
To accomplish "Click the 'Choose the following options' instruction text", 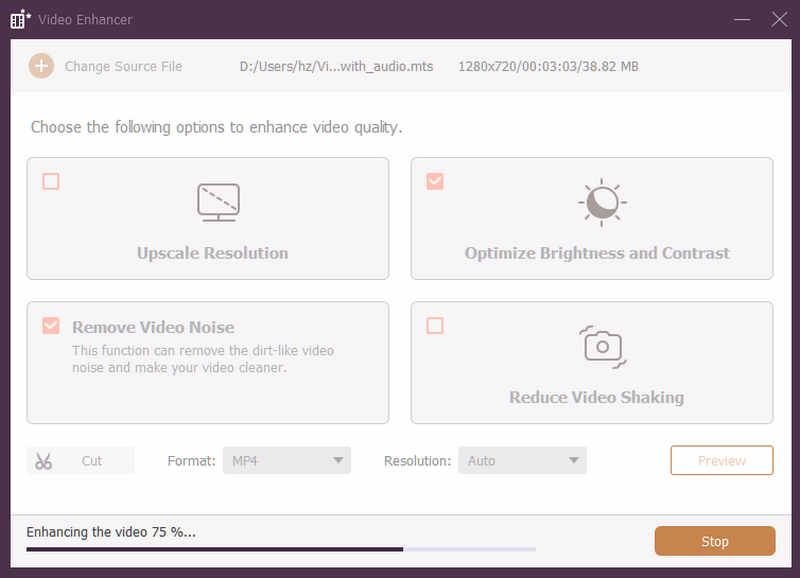I will click(x=216, y=127).
